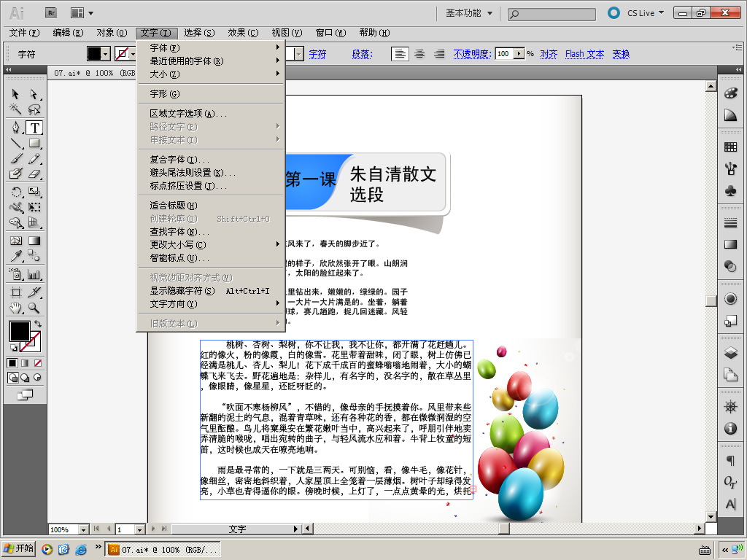Enable Draw Normal drawing mode
The width and height of the screenshot is (747, 560).
tap(13, 378)
